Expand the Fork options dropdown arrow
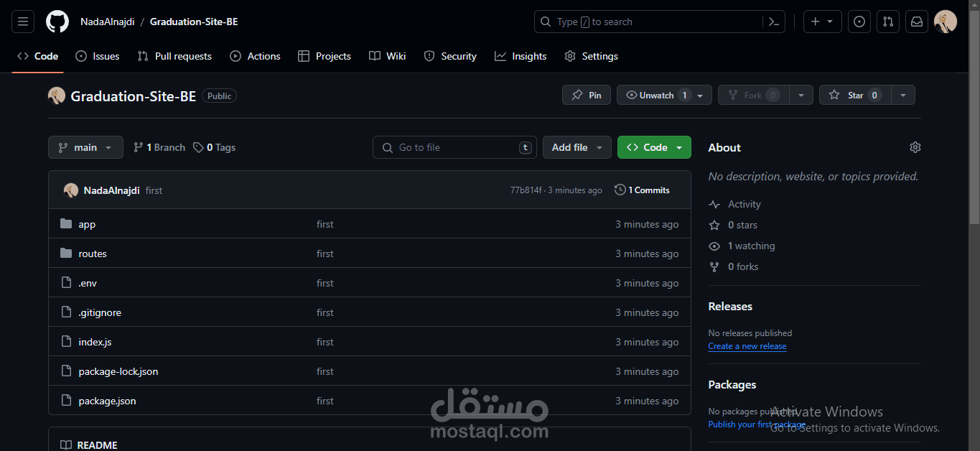 (801, 95)
